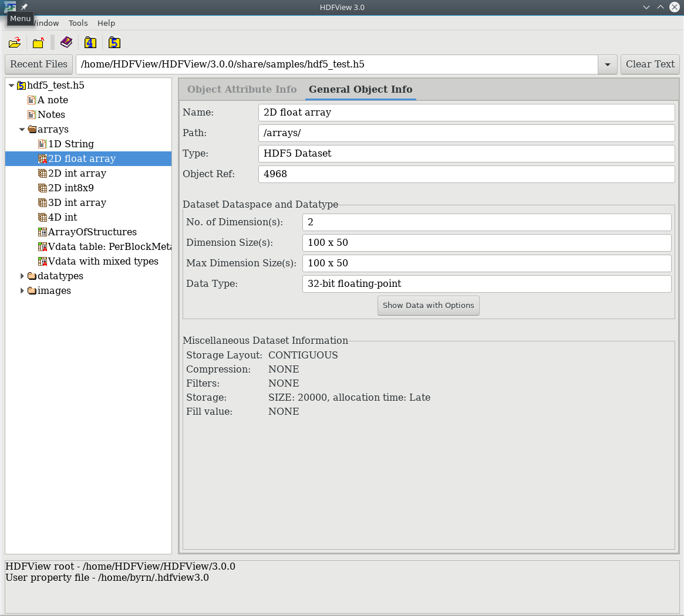Click the Open file toolbar icon
Viewport: 684px width, 616px height.
coord(15,42)
